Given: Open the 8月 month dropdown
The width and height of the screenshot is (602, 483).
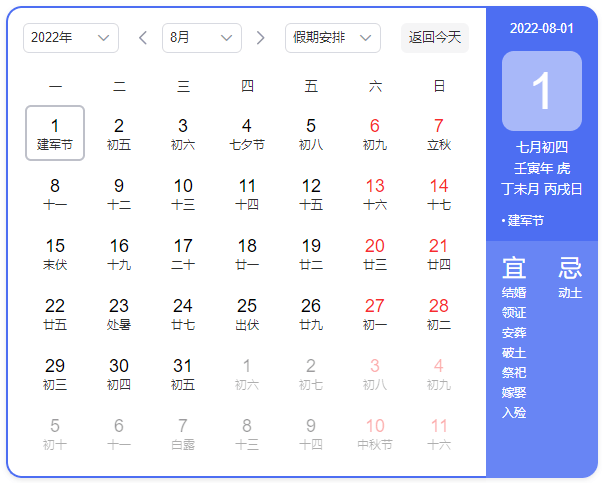Looking at the screenshot, I should [x=202, y=38].
